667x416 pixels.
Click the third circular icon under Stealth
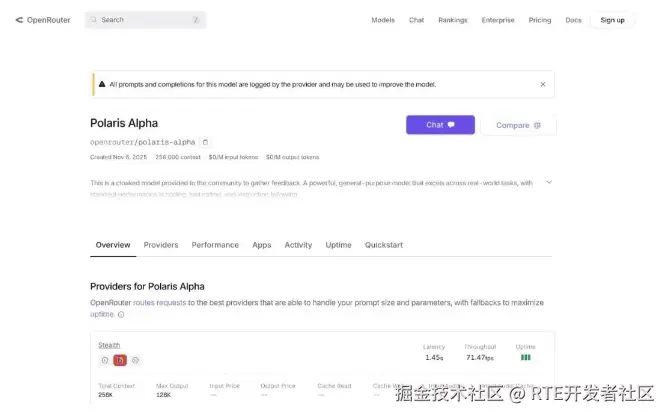(x=135, y=360)
